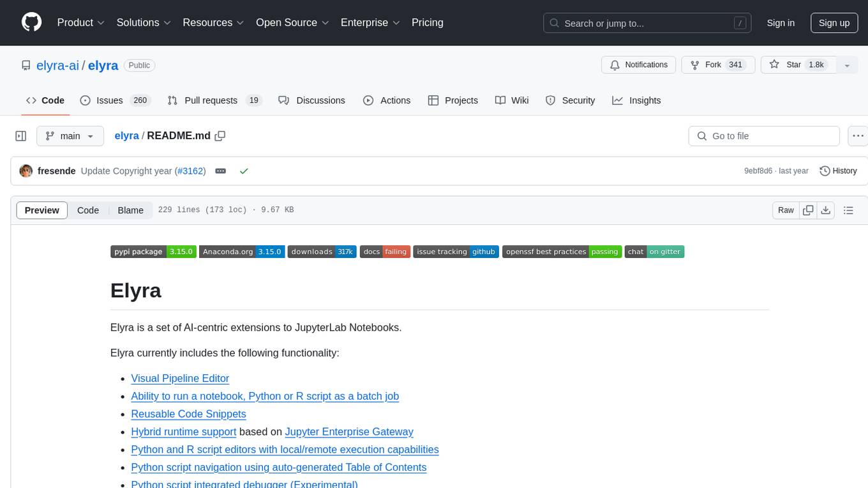Viewport: 868px width, 488px height.
Task: Switch to the Discussions tab
Action: pos(311,100)
